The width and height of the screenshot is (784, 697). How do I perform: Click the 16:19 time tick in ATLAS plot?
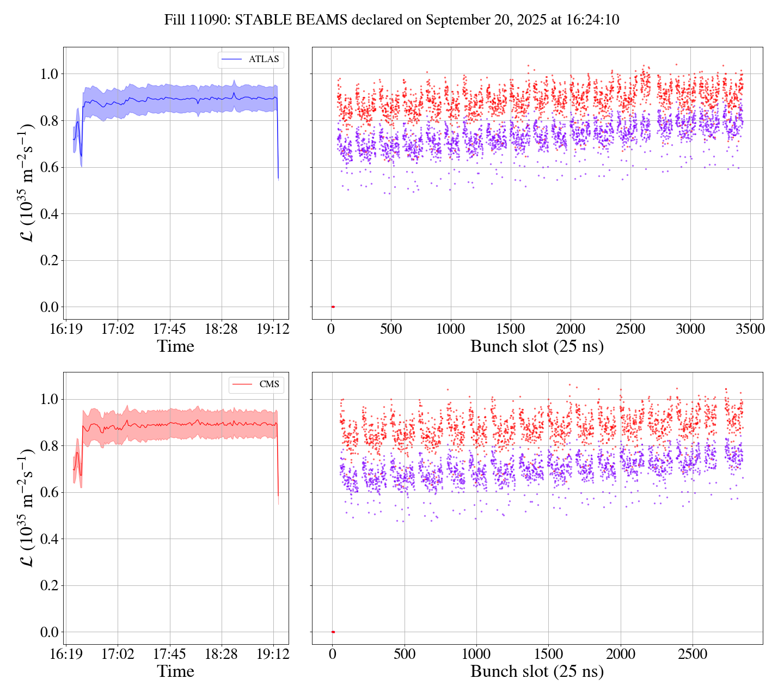click(65, 329)
